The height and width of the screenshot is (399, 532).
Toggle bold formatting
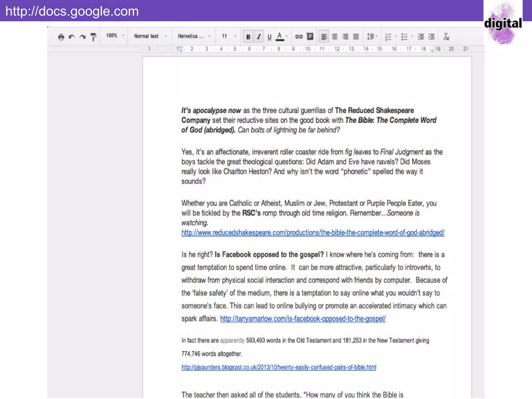248,37
